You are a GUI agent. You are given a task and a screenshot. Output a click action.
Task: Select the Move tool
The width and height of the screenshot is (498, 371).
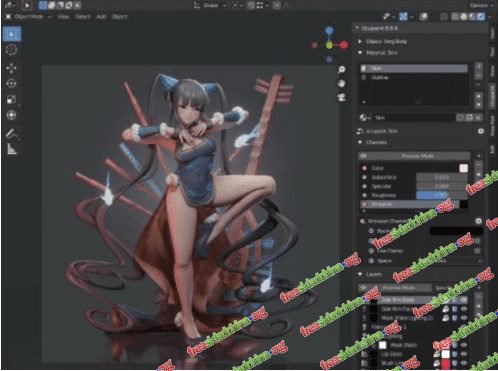coord(12,68)
